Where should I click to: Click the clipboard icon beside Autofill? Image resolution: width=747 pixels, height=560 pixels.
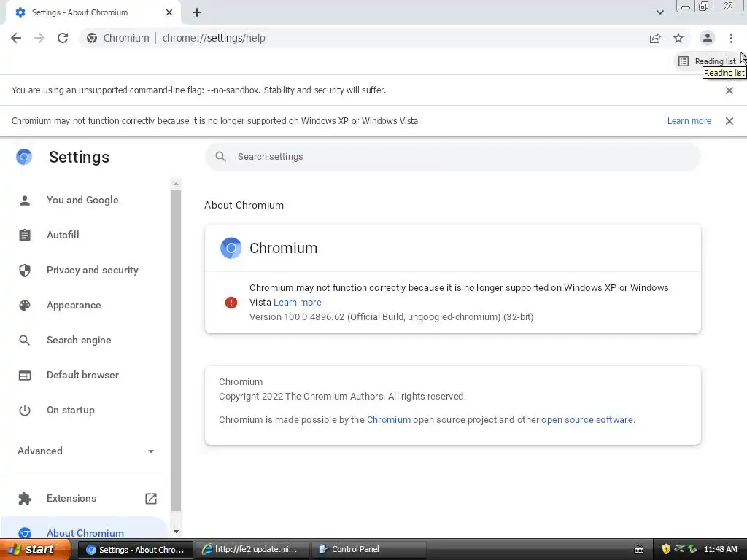25,236
